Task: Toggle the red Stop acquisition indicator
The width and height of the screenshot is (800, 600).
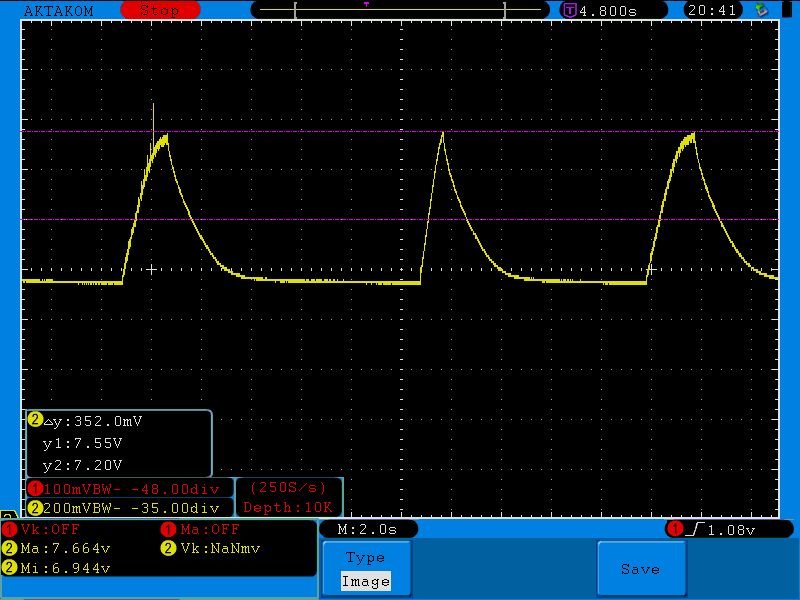Action: click(x=159, y=10)
